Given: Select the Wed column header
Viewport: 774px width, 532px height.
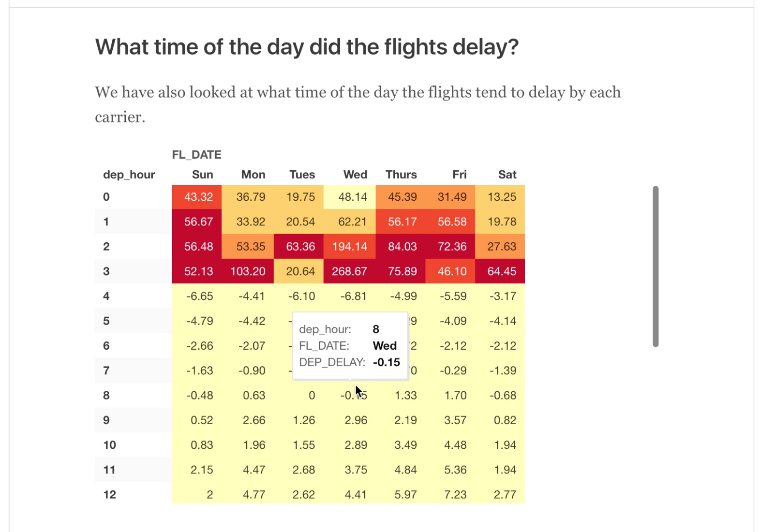Looking at the screenshot, I should pyautogui.click(x=355, y=175).
